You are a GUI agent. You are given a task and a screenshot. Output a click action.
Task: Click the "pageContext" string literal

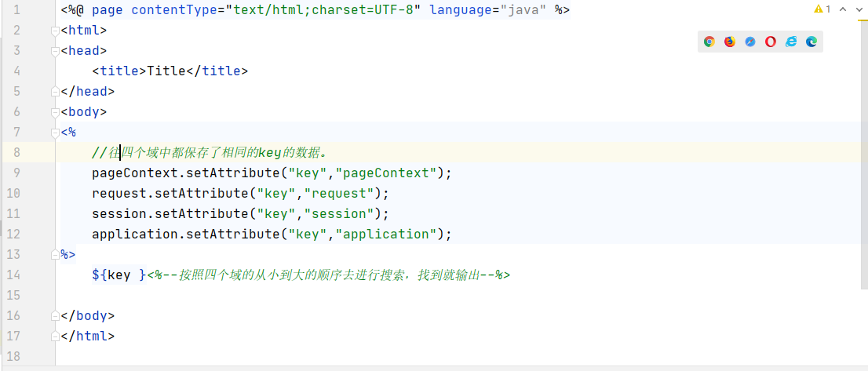[386, 173]
